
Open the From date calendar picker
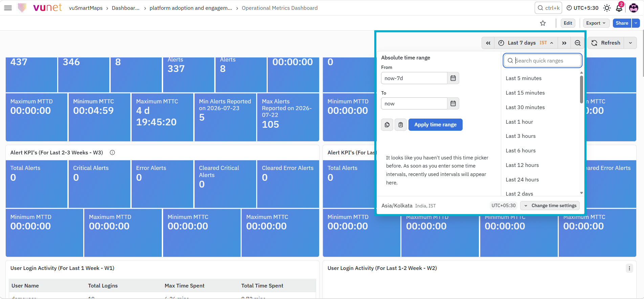click(453, 78)
